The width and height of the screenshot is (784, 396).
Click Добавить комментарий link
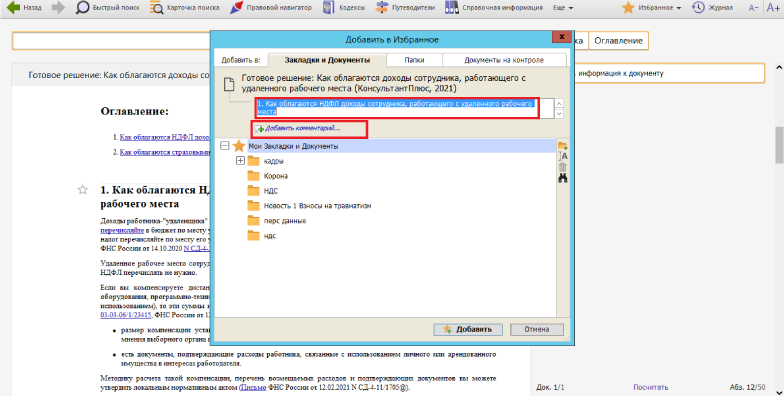[x=302, y=128]
